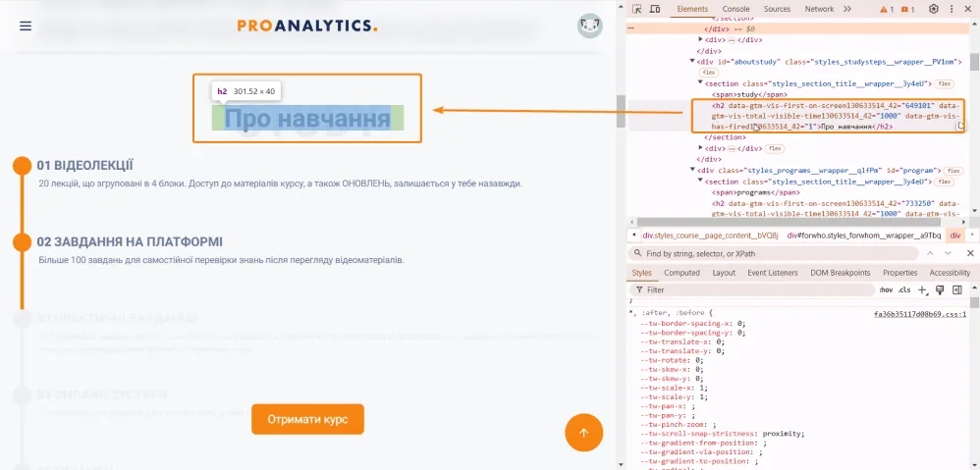Screen dimensions: 980x470
Task: Collapse the styles_section_title section node
Action: pyautogui.click(x=700, y=83)
